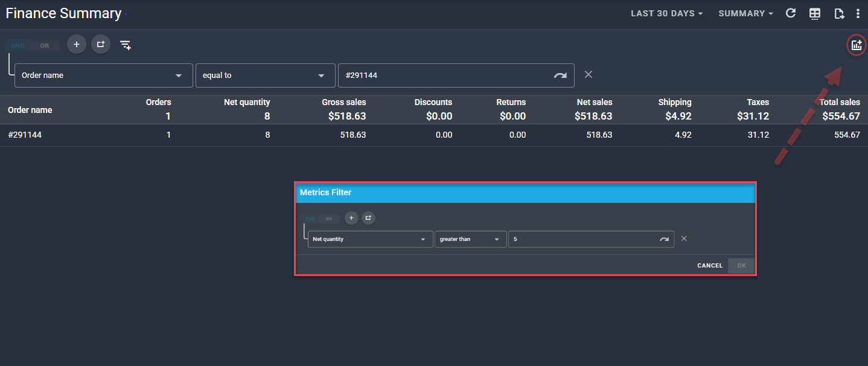868x366 pixels.
Task: Open the 'equal to' operator dropdown
Action: pos(265,75)
